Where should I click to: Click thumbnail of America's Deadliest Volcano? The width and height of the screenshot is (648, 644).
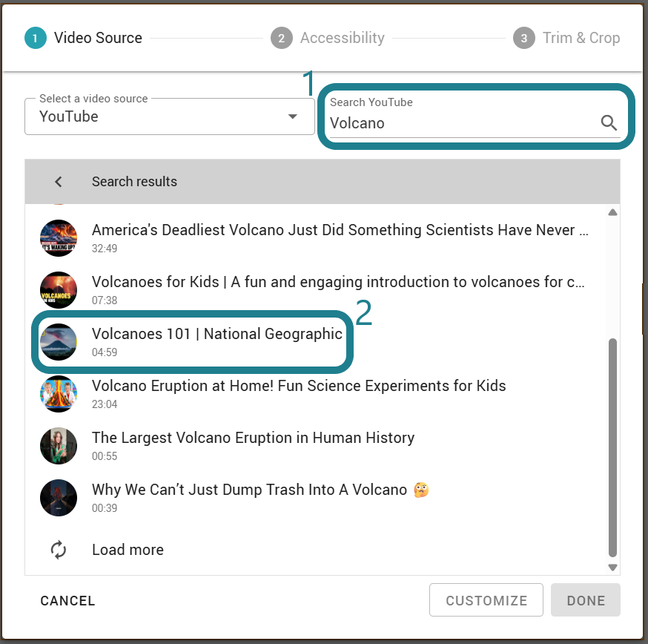[x=59, y=238]
